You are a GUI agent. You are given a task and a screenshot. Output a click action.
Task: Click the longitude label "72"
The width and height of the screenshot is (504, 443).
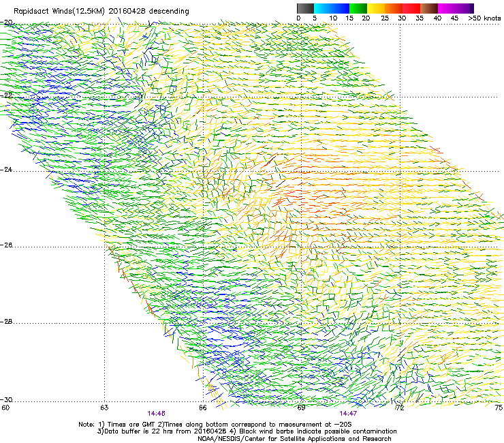click(400, 408)
